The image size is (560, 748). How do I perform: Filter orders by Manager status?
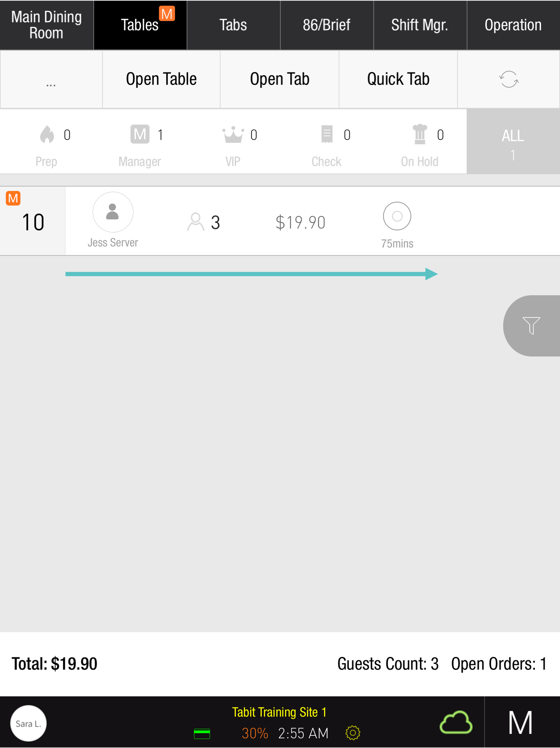click(x=140, y=142)
